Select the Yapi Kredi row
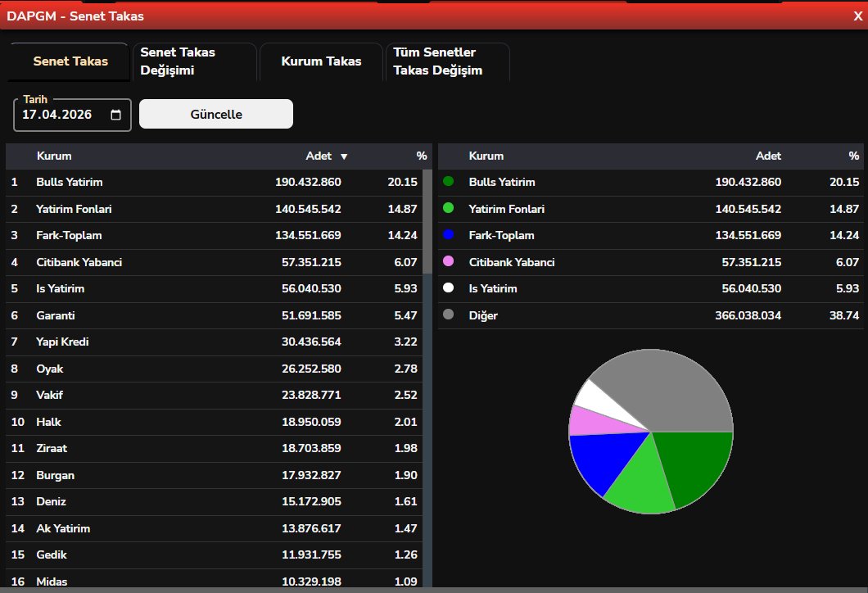Screen dimensions: 868x593 (x=214, y=342)
